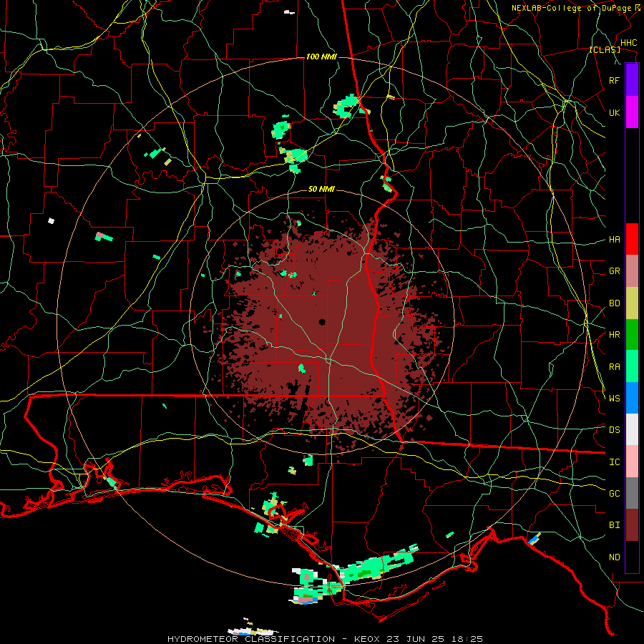Click the 'BD' legend label
Viewport: 644px width, 644px height.
[614, 303]
